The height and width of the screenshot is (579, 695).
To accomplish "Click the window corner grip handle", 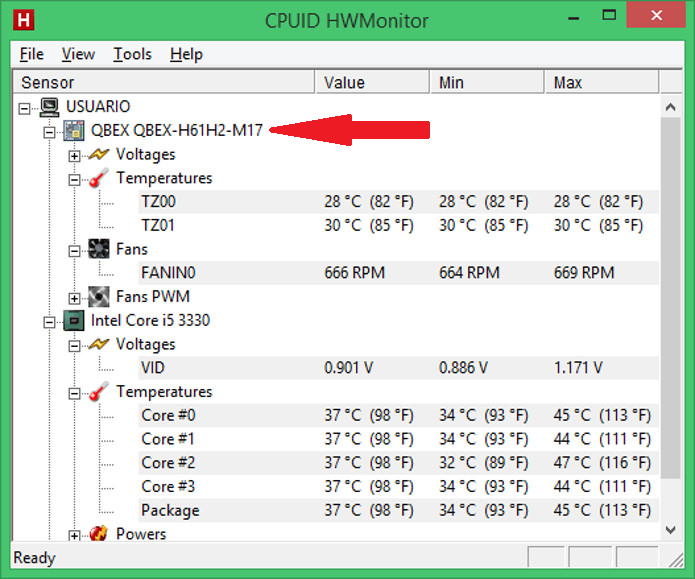I will (x=675, y=560).
